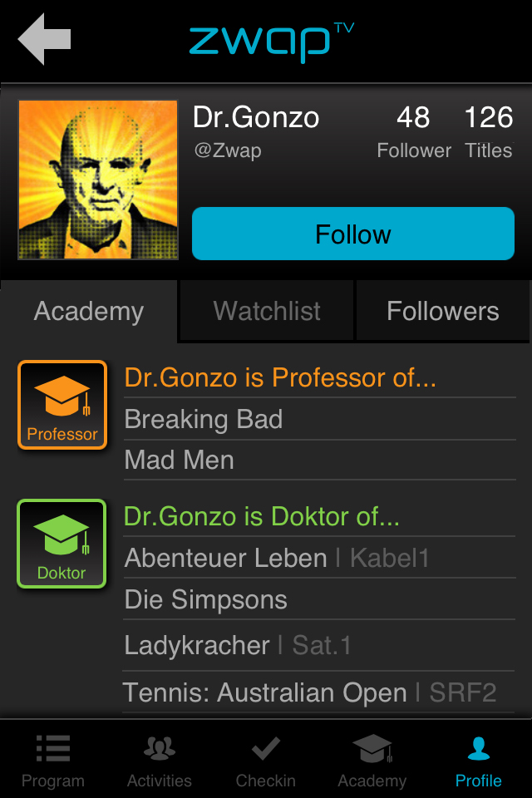Tap the green Doktor badge icon

pyautogui.click(x=62, y=544)
